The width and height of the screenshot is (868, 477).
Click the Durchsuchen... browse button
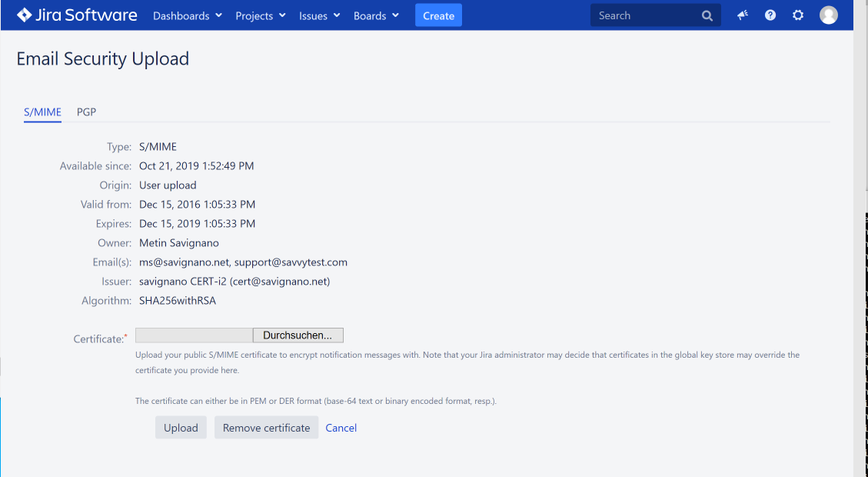coord(298,335)
